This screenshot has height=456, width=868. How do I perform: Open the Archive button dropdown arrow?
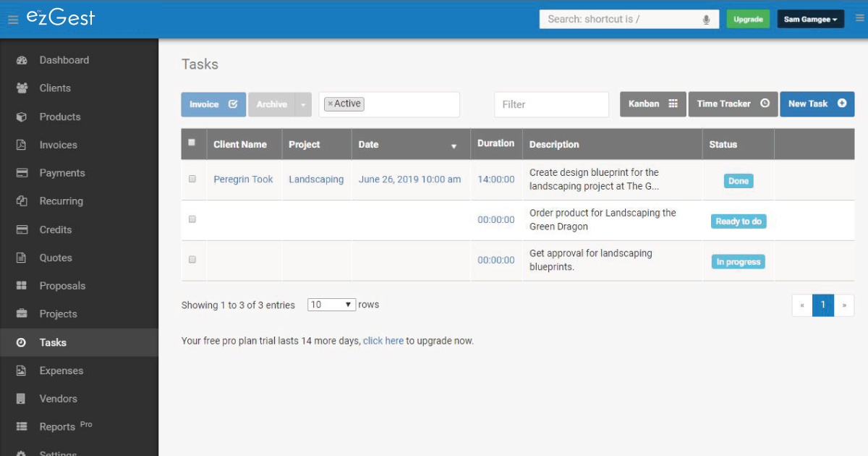coord(303,104)
